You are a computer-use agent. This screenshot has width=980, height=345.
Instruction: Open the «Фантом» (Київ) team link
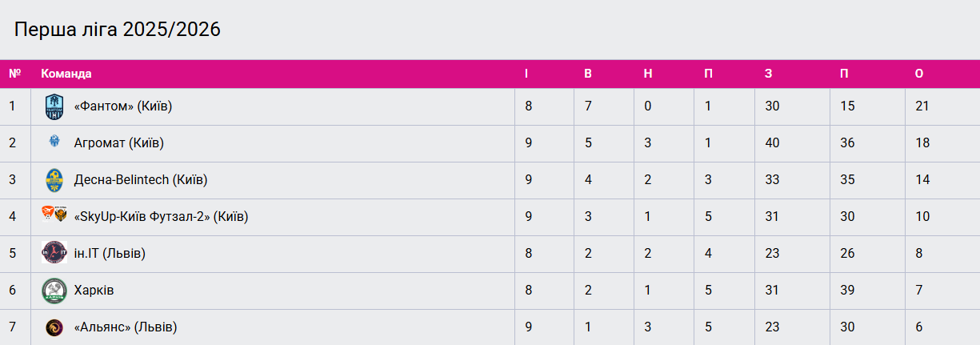click(x=122, y=106)
